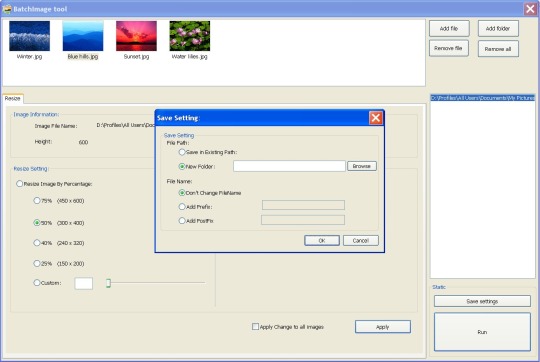Select the Add PostFix radio button
The image size is (540, 362).
point(182,221)
